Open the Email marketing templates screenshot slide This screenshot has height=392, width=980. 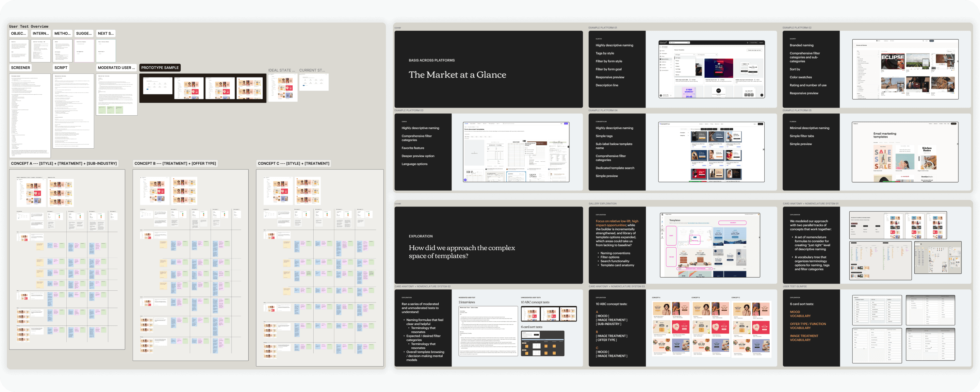905,152
